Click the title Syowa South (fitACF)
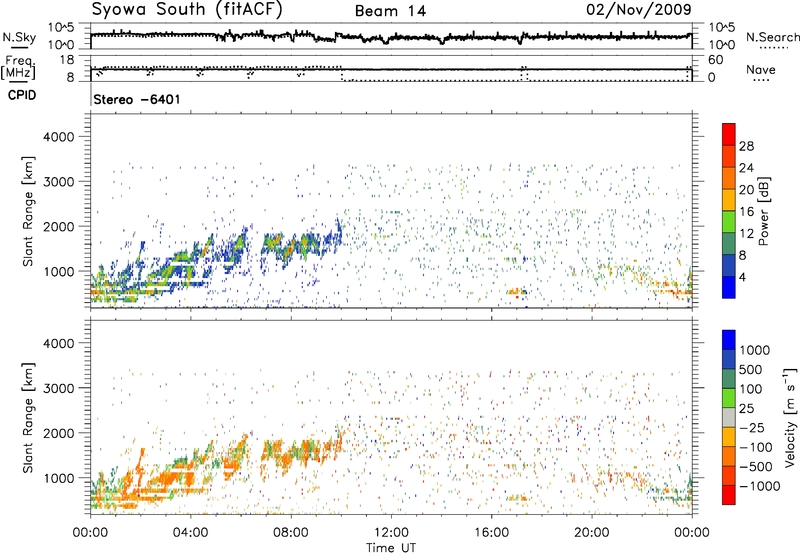This screenshot has width=800, height=554. point(187,9)
